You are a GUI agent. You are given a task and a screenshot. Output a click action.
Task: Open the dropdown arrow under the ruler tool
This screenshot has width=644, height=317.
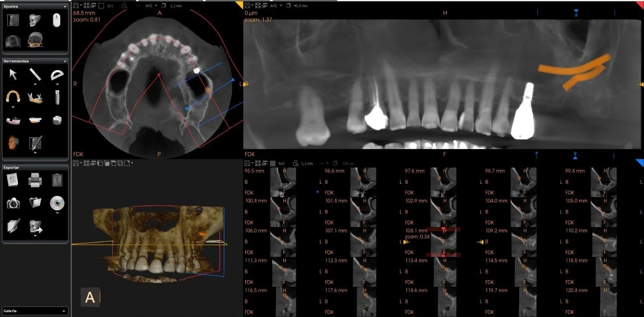[x=35, y=85]
